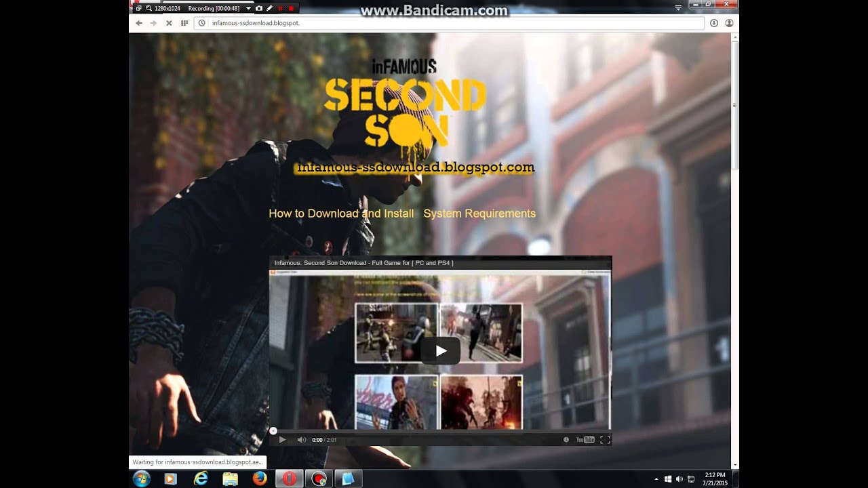Open the browser menu icon at top right
Screen dimensions: 868x488
click(678, 7)
